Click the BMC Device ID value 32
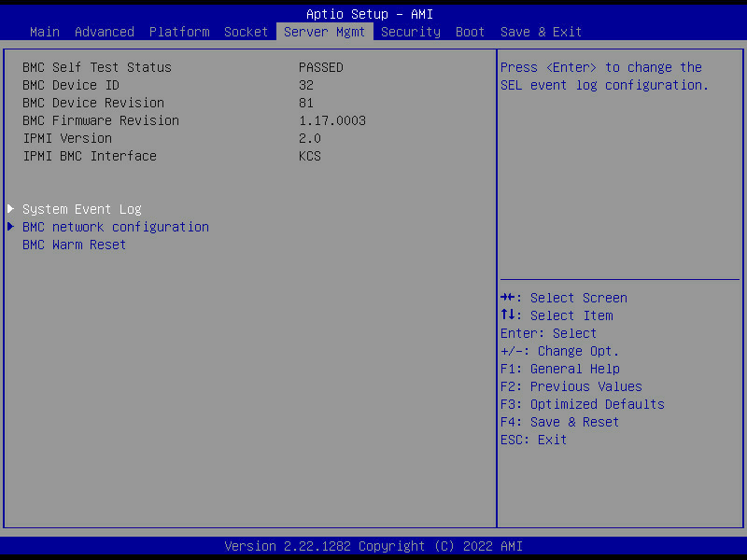The width and height of the screenshot is (747, 560). (306, 85)
